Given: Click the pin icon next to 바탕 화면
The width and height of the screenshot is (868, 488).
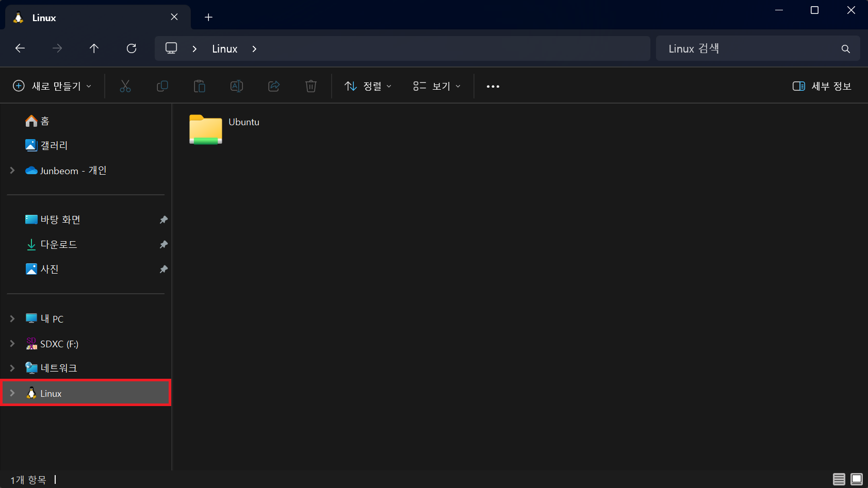Looking at the screenshot, I should (163, 220).
